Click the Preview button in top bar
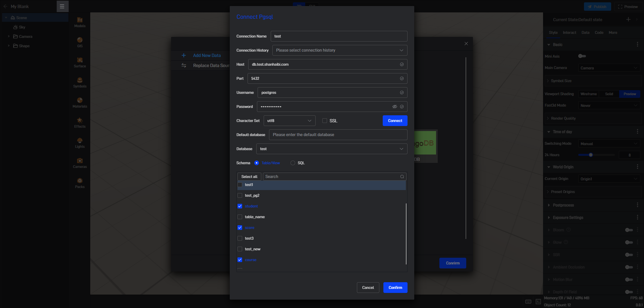The height and width of the screenshot is (308, 644). point(628,7)
